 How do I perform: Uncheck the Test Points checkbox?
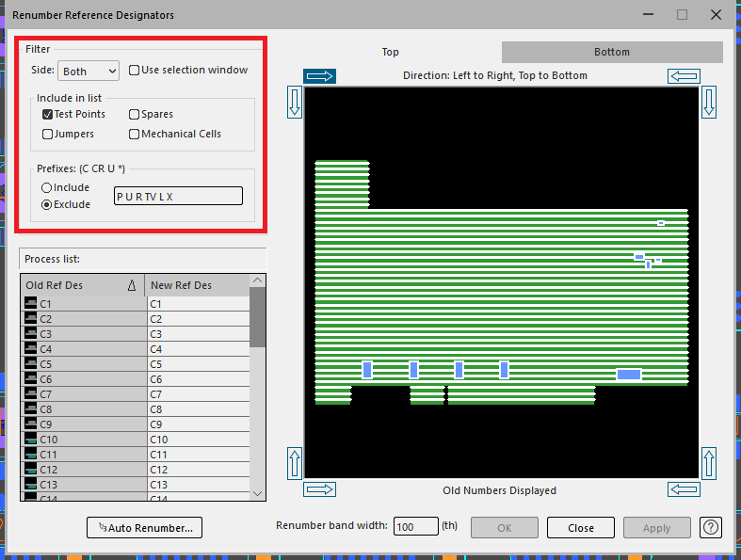coord(48,114)
